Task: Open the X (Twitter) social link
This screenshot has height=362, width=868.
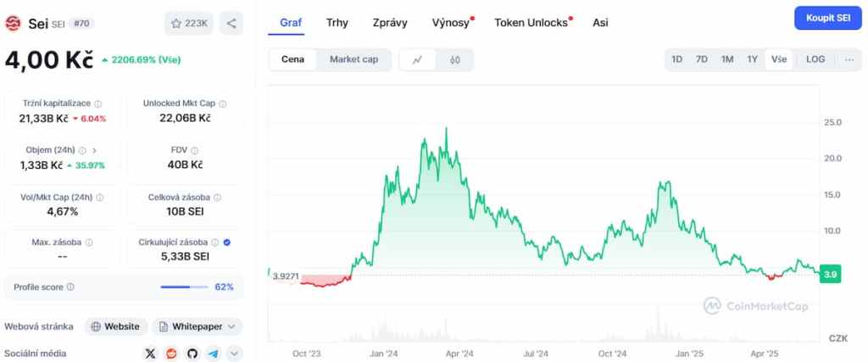Action: [x=151, y=353]
